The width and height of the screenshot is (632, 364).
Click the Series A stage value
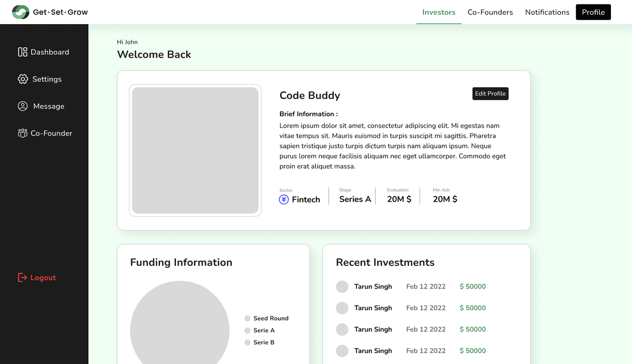[355, 199]
